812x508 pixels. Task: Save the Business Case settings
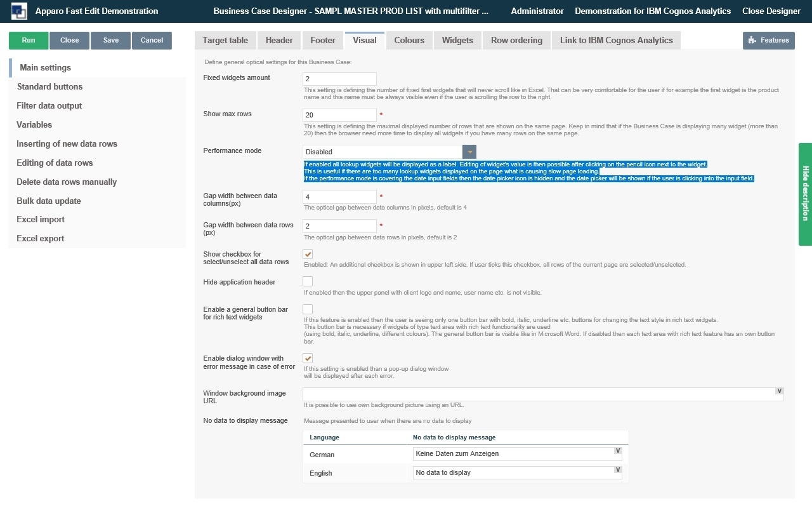tap(111, 41)
